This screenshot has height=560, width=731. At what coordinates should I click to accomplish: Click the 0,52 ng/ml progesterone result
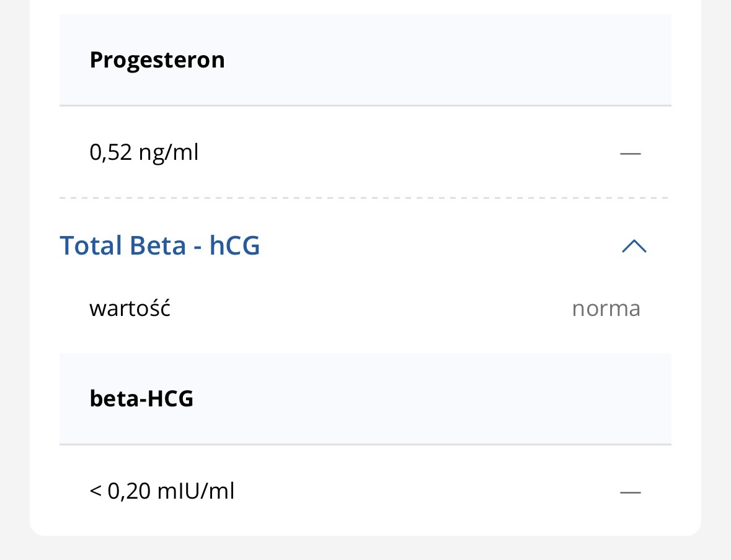tap(144, 152)
